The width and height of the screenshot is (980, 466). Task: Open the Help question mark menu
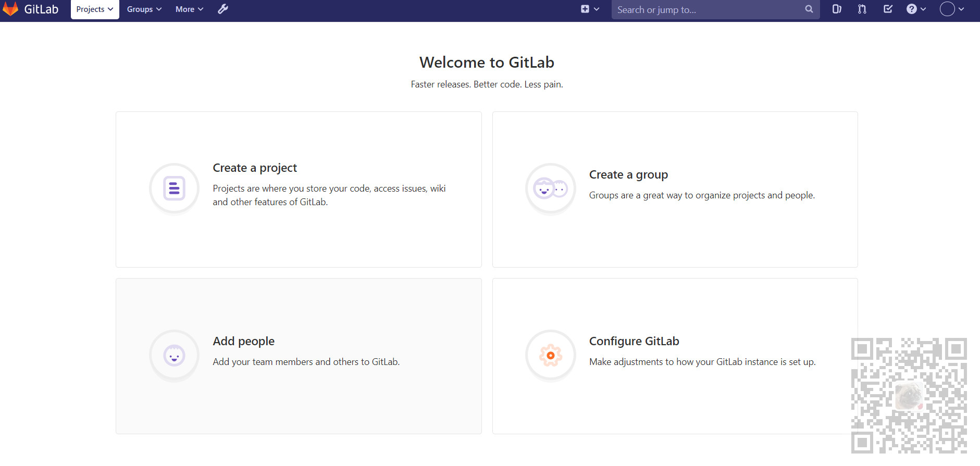[916, 9]
